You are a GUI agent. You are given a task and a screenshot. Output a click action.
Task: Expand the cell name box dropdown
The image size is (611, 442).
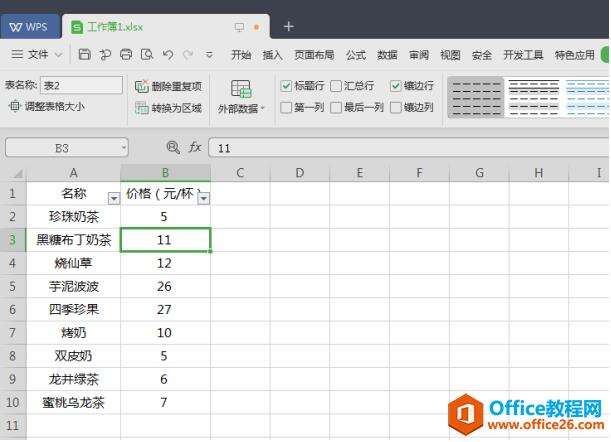click(122, 147)
